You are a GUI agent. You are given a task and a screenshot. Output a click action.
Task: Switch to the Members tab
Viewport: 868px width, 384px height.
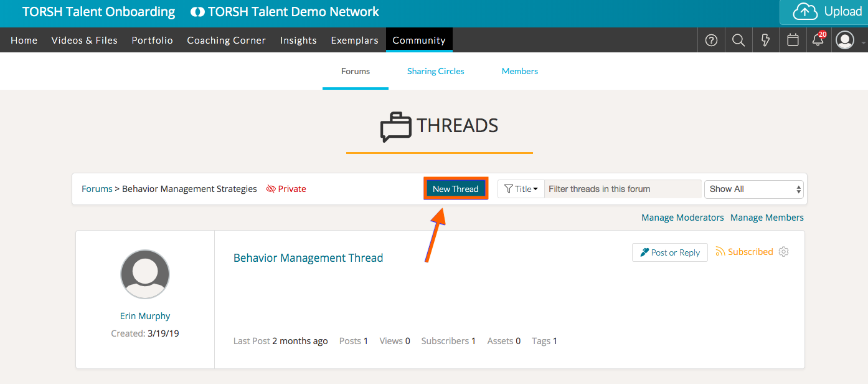coord(519,71)
